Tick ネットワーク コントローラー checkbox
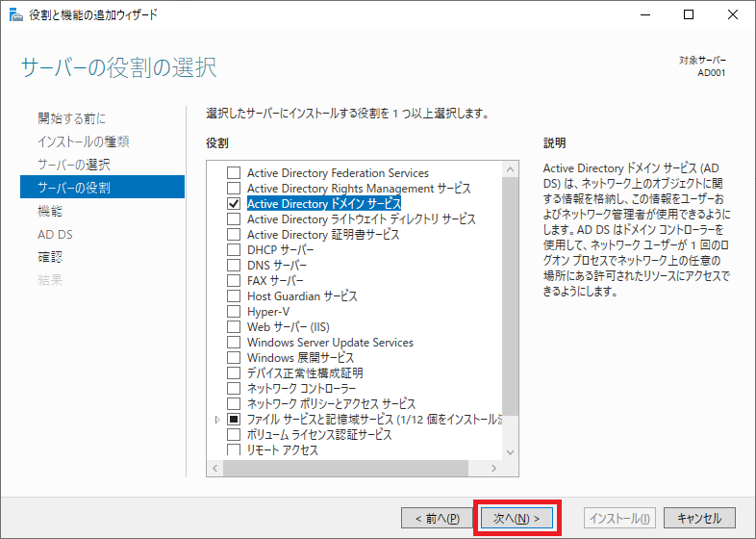The image size is (756, 539). point(234,389)
